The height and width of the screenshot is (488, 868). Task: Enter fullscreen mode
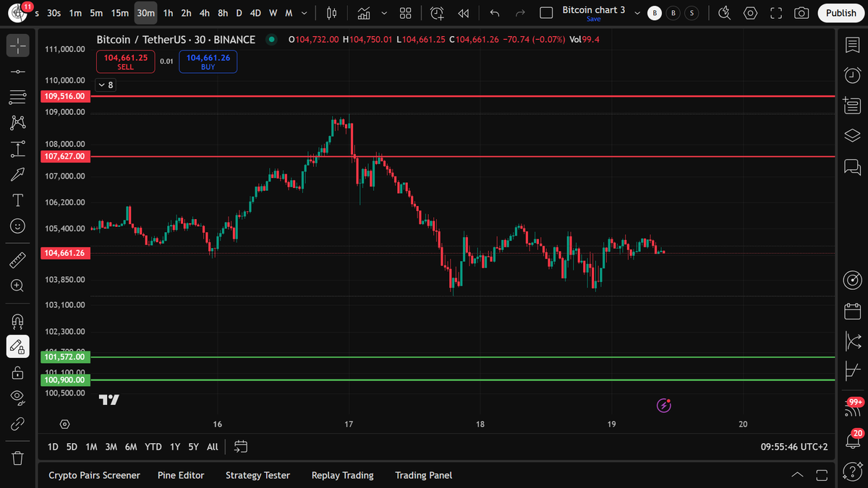(776, 13)
